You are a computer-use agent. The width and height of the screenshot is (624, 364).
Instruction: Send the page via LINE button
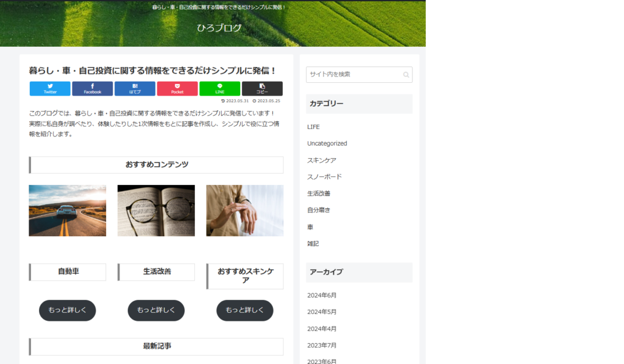point(219,89)
